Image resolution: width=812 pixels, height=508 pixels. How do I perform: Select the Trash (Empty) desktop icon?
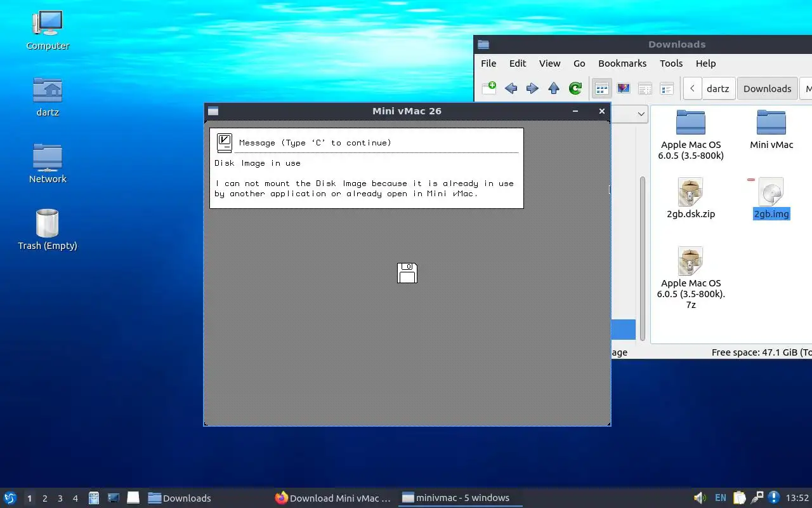tap(48, 230)
